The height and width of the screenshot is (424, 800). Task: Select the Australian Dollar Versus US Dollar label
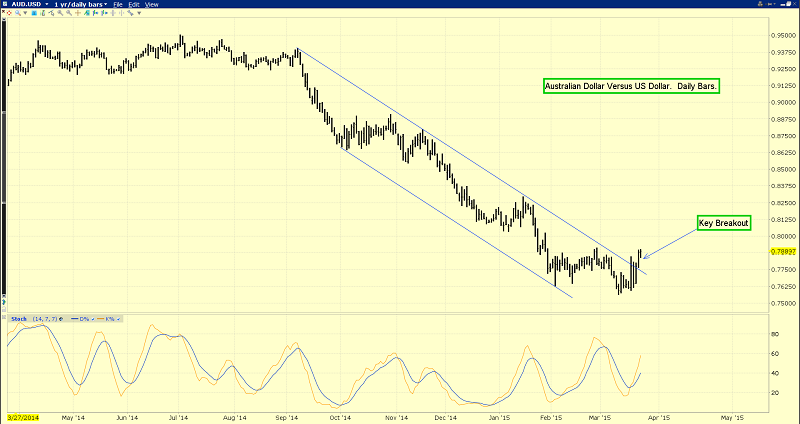(633, 88)
